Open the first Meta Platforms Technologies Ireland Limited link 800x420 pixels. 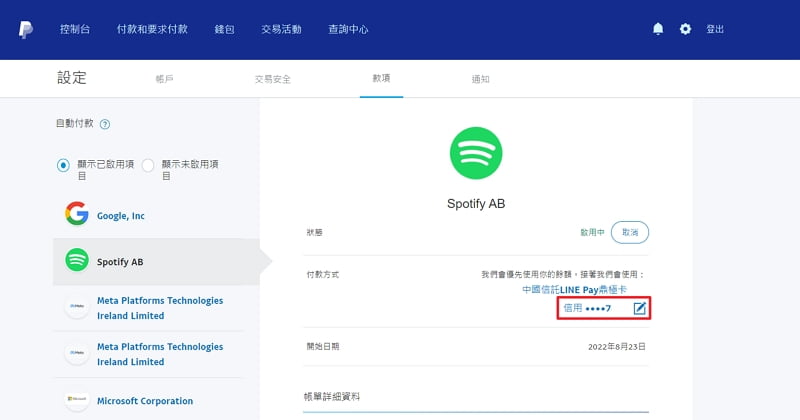(x=160, y=308)
